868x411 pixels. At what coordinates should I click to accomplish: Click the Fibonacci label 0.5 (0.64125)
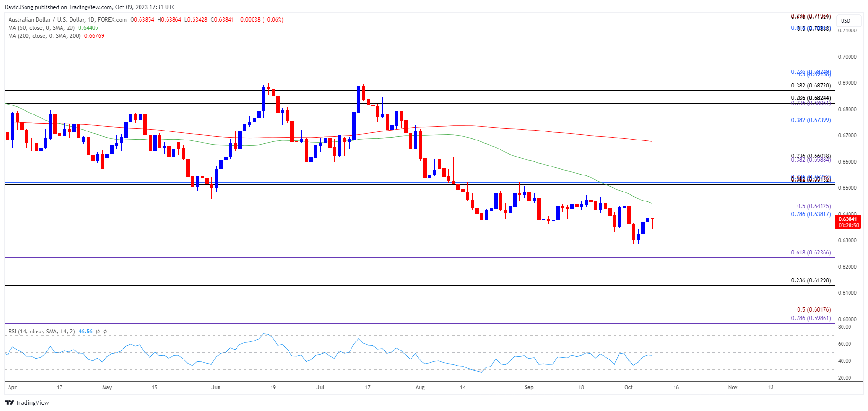(x=814, y=206)
